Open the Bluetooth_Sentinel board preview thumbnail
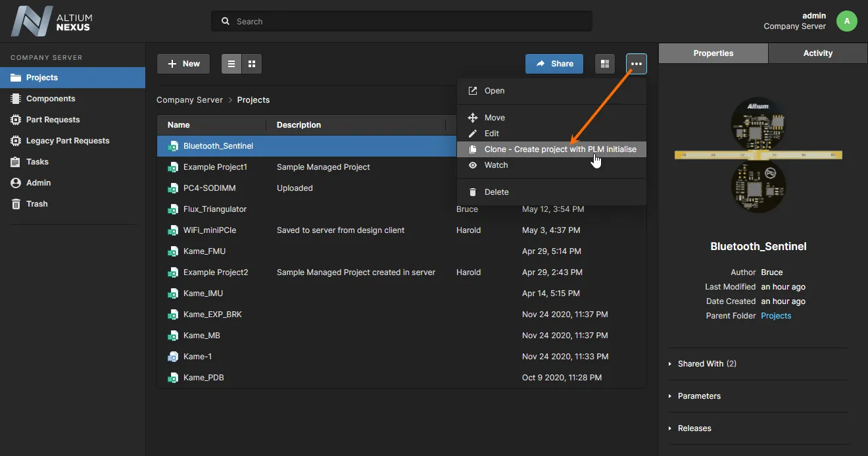The image size is (868, 456). [x=758, y=155]
